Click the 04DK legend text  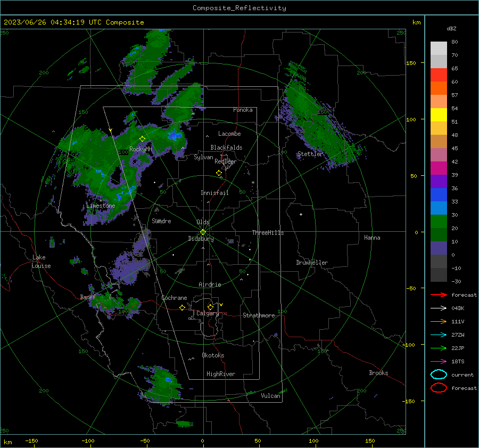pyautogui.click(x=458, y=308)
